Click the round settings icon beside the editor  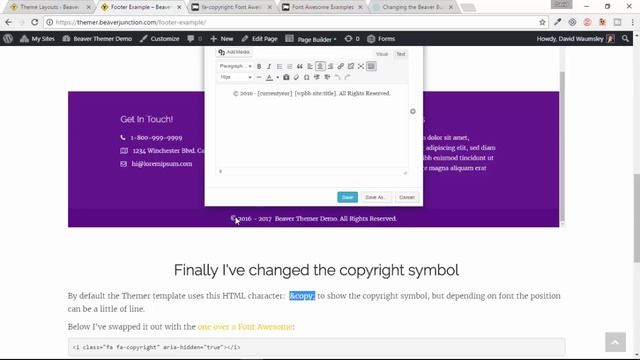point(413,111)
